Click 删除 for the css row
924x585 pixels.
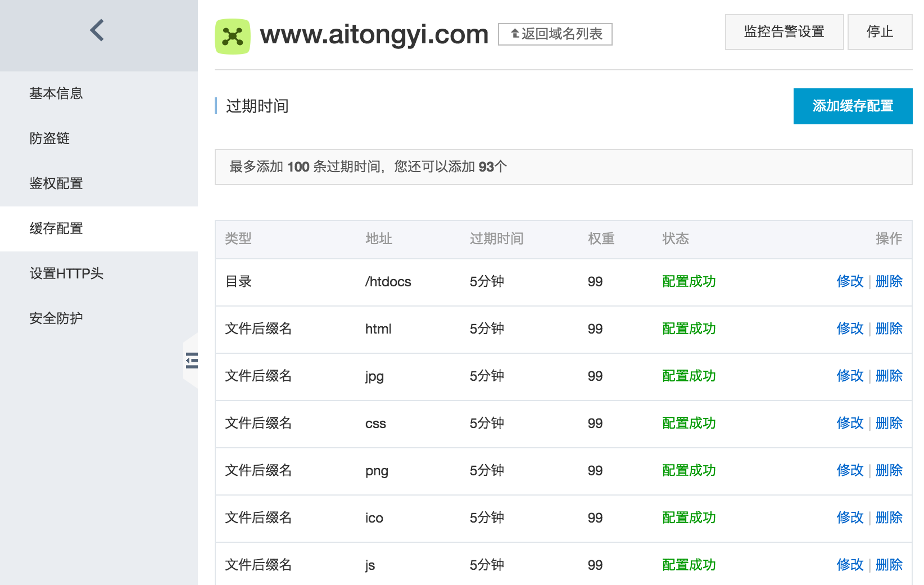pyautogui.click(x=889, y=423)
